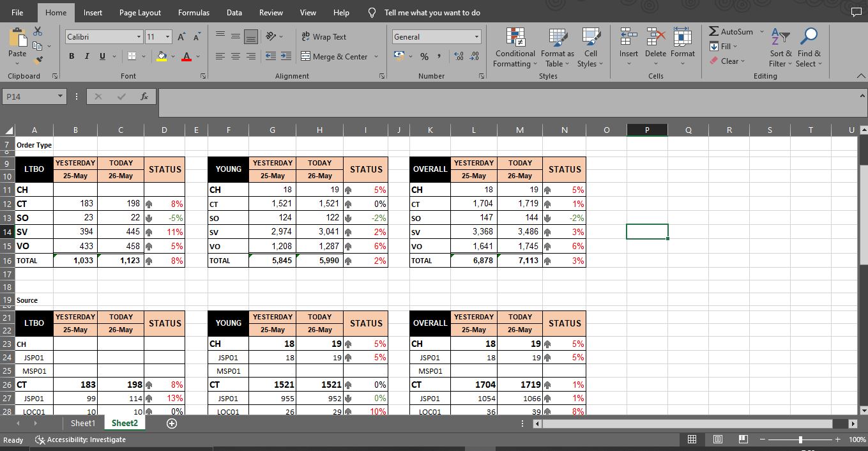This screenshot has height=451, width=868.
Task: Click the Insert cells icon
Action: 628,38
